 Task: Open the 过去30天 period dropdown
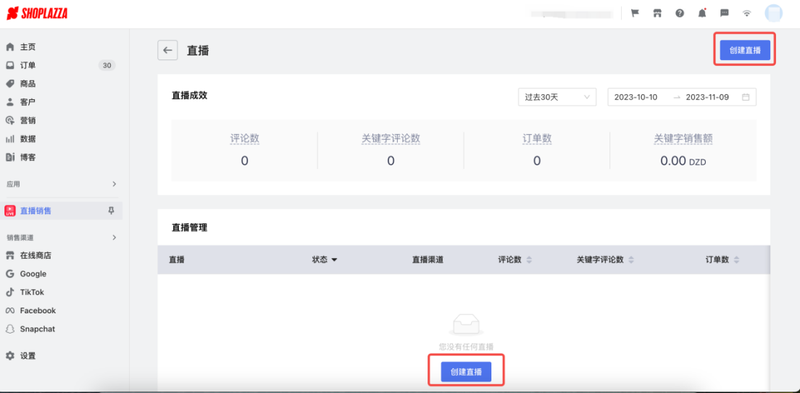coord(557,97)
